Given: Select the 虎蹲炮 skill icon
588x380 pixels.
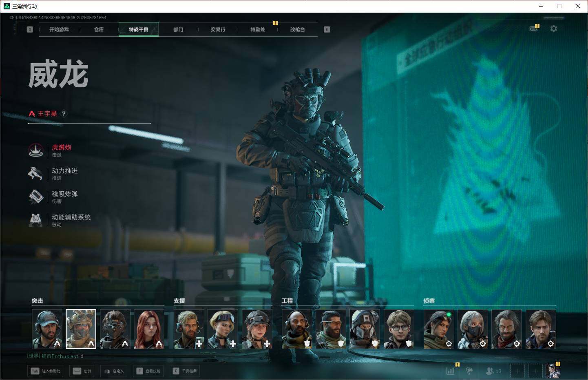Looking at the screenshot, I should click(35, 150).
